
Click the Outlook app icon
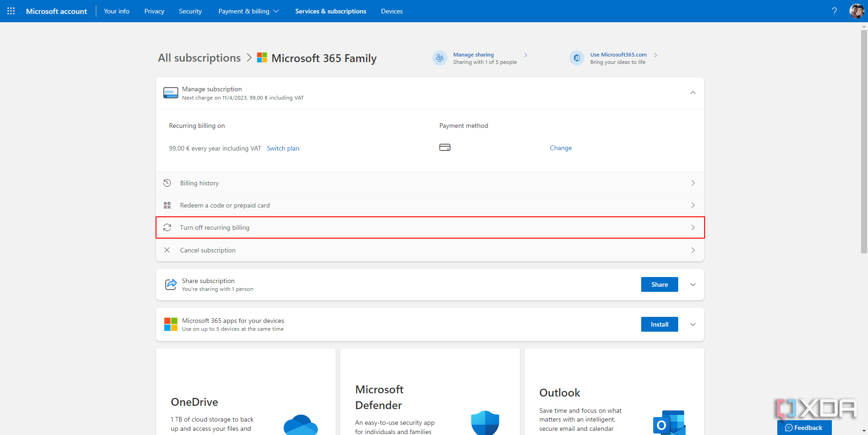click(x=669, y=422)
